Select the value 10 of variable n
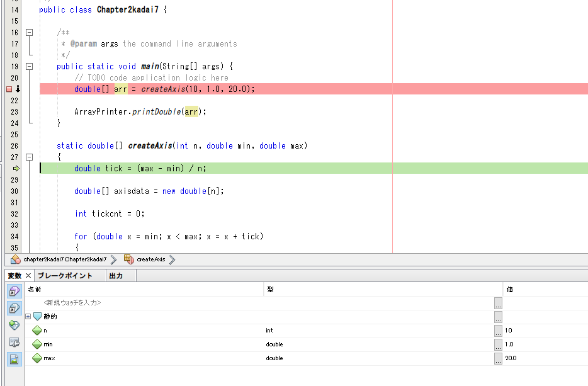Screen dimensions: 588x386 [509, 331]
